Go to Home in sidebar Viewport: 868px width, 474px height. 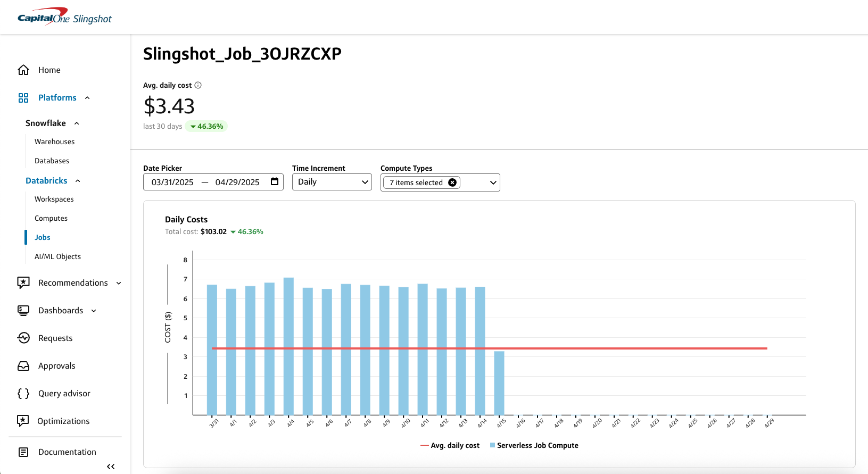[49, 70]
